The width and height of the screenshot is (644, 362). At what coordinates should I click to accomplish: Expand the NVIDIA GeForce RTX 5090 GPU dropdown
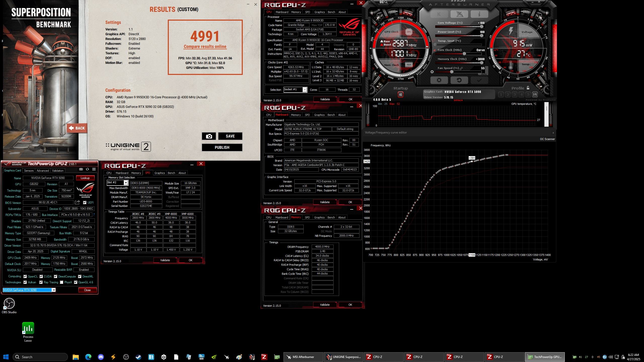[54, 290]
